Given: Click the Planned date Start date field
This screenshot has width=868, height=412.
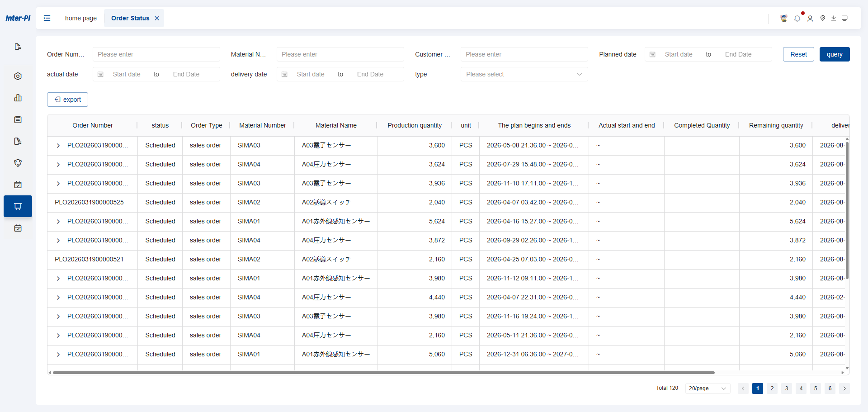Looking at the screenshot, I should 679,54.
